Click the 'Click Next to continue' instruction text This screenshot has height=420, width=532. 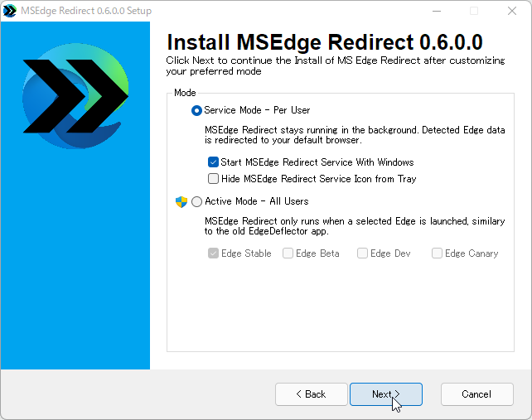click(336, 65)
